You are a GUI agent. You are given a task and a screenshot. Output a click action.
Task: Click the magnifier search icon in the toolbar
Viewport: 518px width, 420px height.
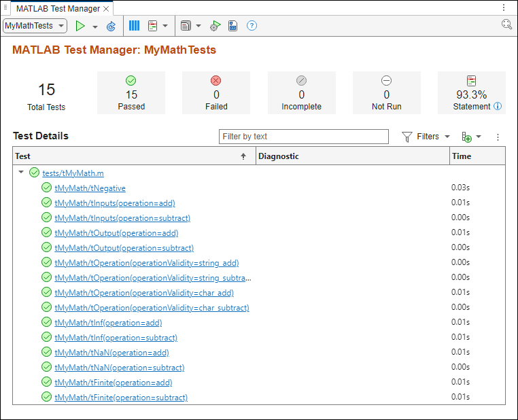tap(506, 24)
